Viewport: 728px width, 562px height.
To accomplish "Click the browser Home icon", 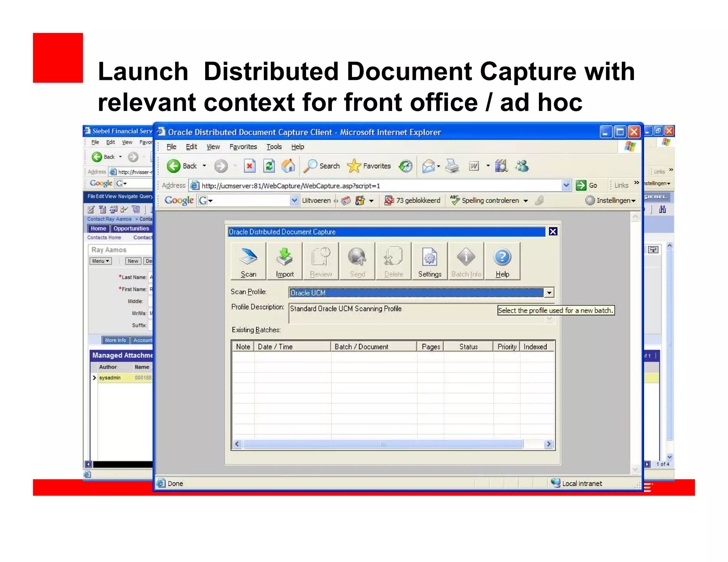I will tap(288, 166).
